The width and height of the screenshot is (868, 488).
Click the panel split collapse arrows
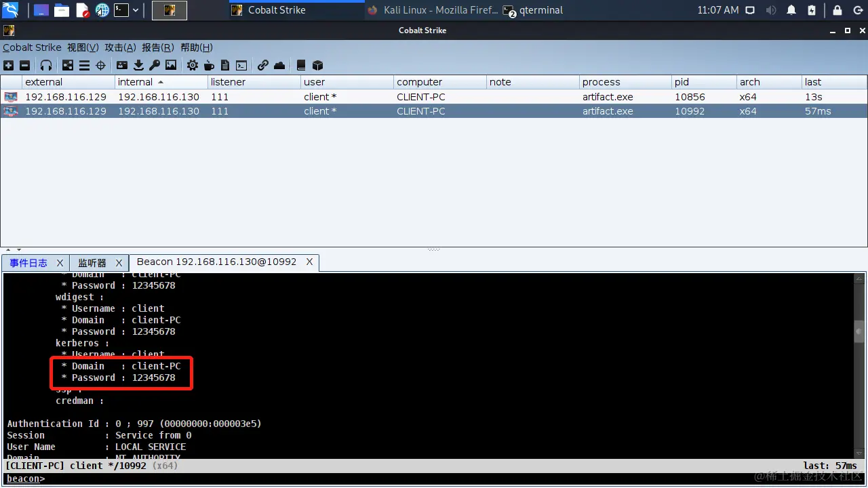coord(13,250)
